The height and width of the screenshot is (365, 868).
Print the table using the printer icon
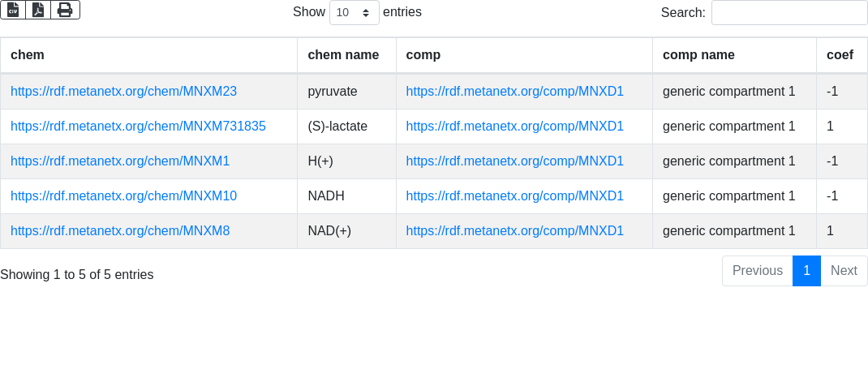click(x=65, y=10)
